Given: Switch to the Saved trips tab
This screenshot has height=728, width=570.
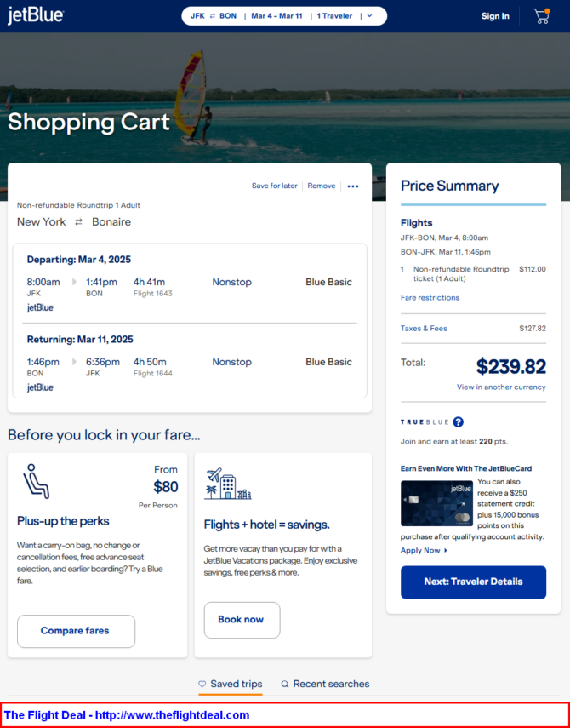Looking at the screenshot, I should [231, 685].
